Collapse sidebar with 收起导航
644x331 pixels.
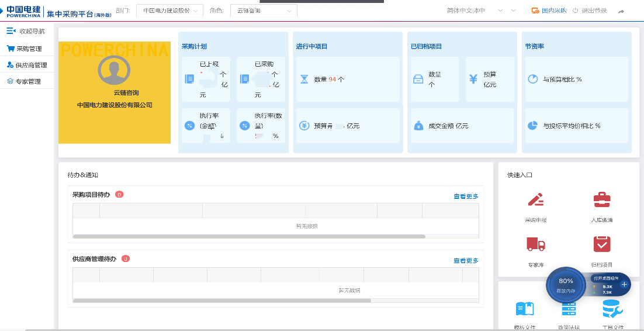pyautogui.click(x=26, y=31)
